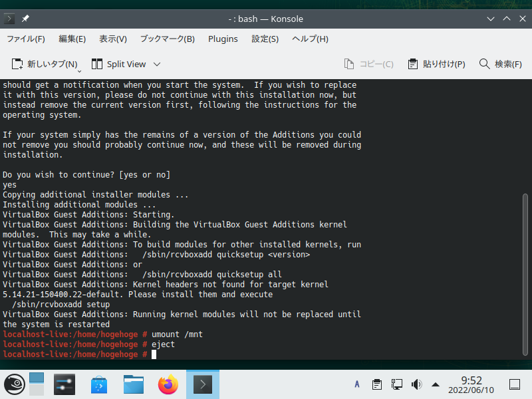Expand the new tab profile dropdown arrow

pos(80,71)
